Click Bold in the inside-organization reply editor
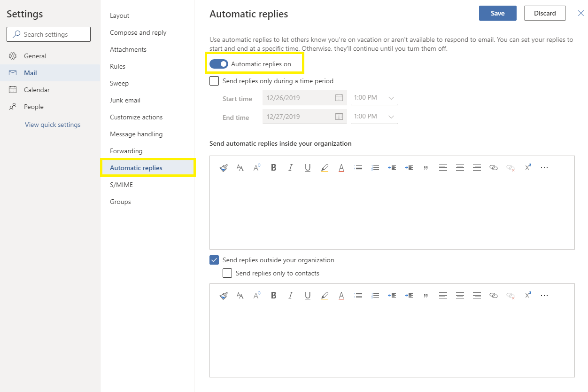Screen dimensions: 588x392 [274, 168]
